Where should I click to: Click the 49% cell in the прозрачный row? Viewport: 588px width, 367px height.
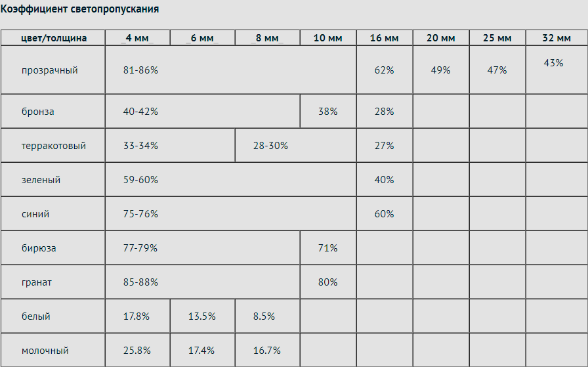440,70
